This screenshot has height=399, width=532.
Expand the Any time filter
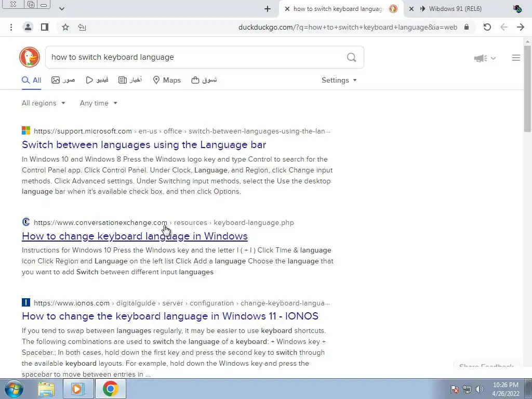[98, 103]
